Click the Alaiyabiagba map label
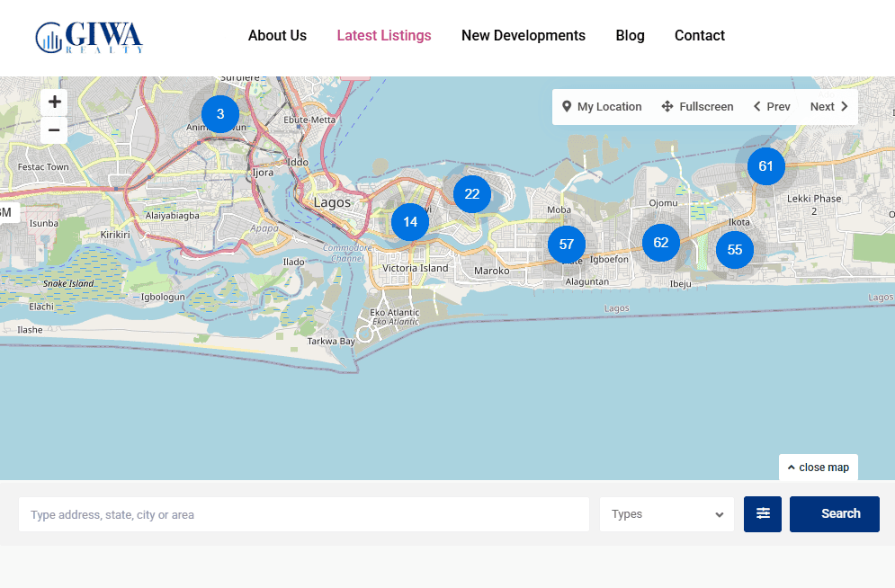 tap(173, 216)
